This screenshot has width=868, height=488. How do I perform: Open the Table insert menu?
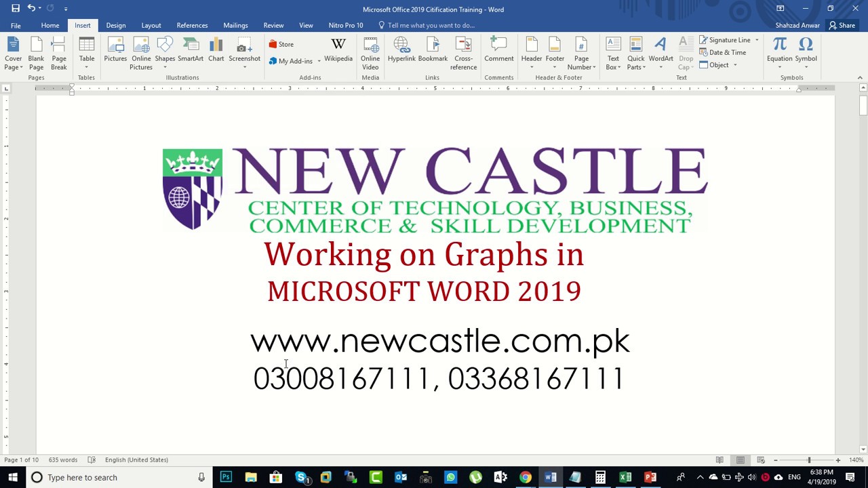coord(87,54)
